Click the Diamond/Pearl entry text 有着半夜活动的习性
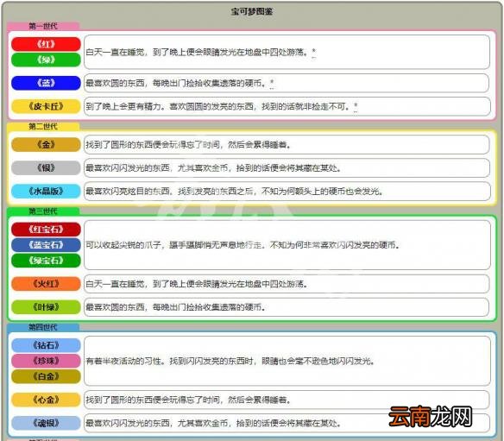This screenshot has width=504, height=441. click(123, 361)
